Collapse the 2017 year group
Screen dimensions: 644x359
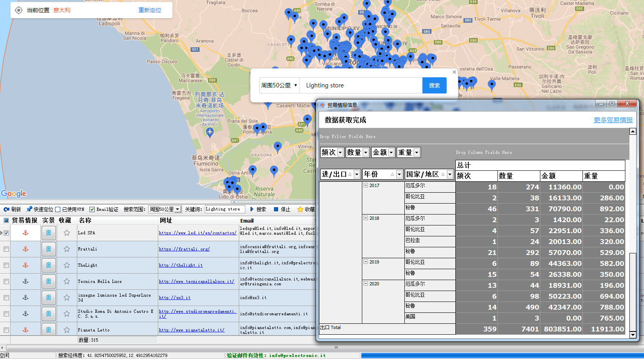[x=366, y=185]
